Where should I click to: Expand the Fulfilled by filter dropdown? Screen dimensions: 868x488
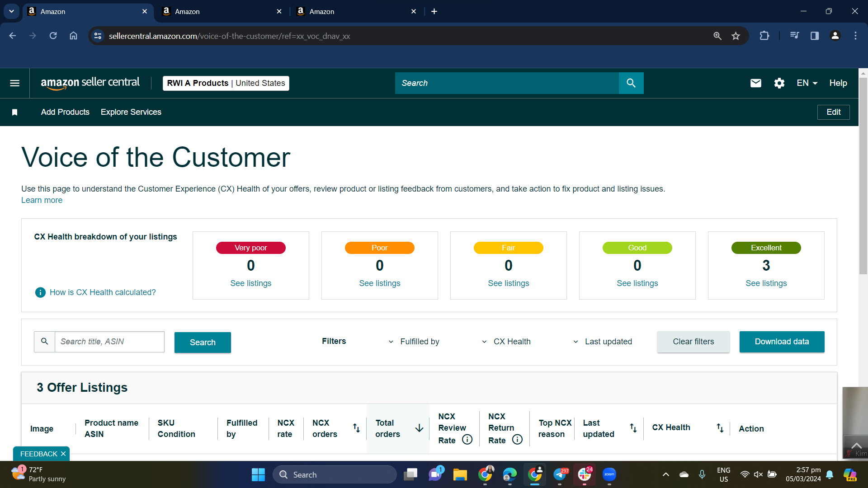pyautogui.click(x=414, y=342)
